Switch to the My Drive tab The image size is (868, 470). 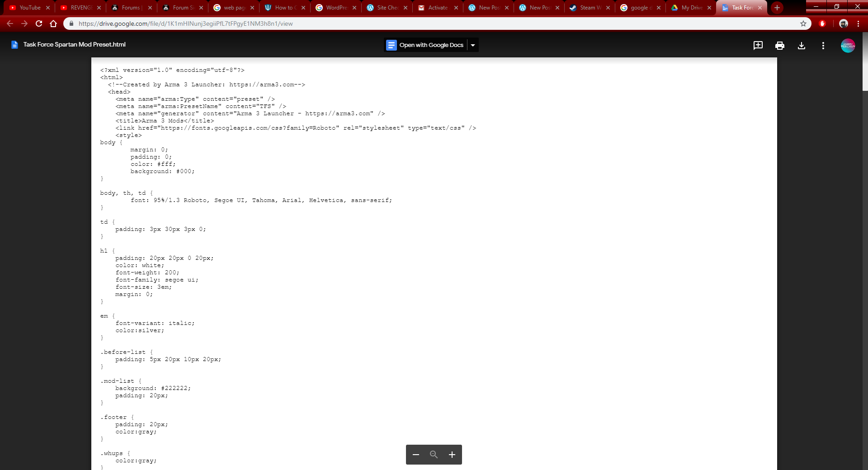click(x=687, y=8)
